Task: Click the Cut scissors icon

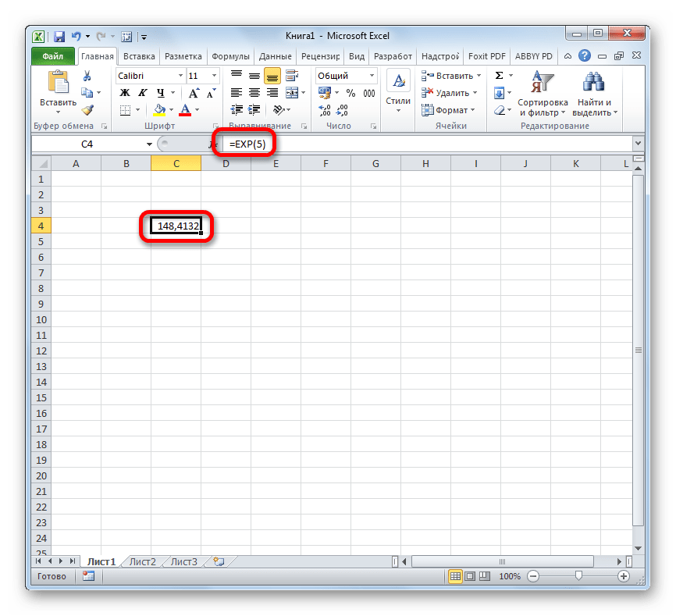Action: [87, 76]
